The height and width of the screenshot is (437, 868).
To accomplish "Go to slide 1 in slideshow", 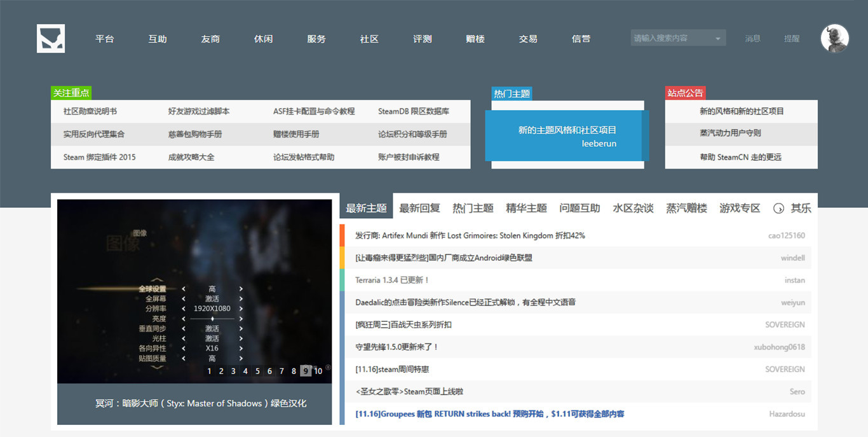I will [x=209, y=371].
